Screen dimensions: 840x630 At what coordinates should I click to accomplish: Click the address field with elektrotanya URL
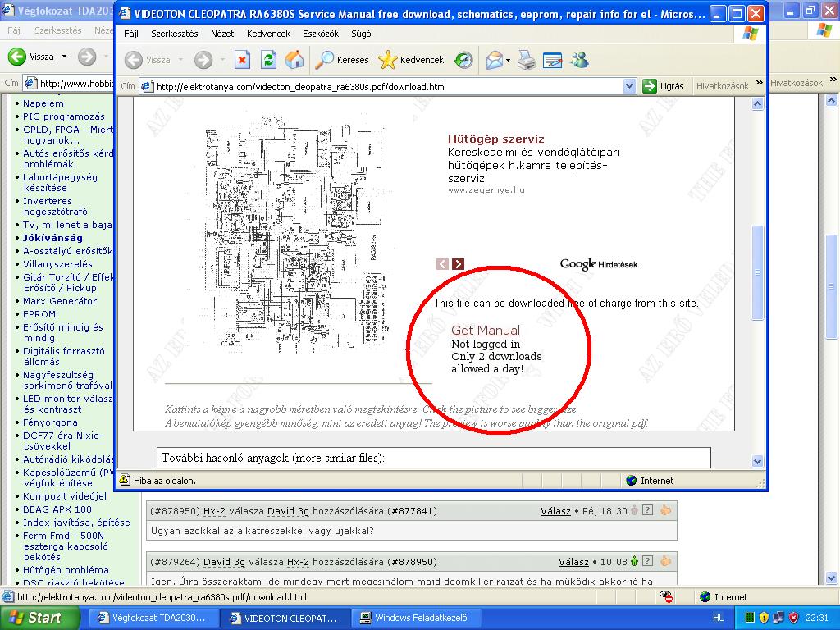pos(381,86)
